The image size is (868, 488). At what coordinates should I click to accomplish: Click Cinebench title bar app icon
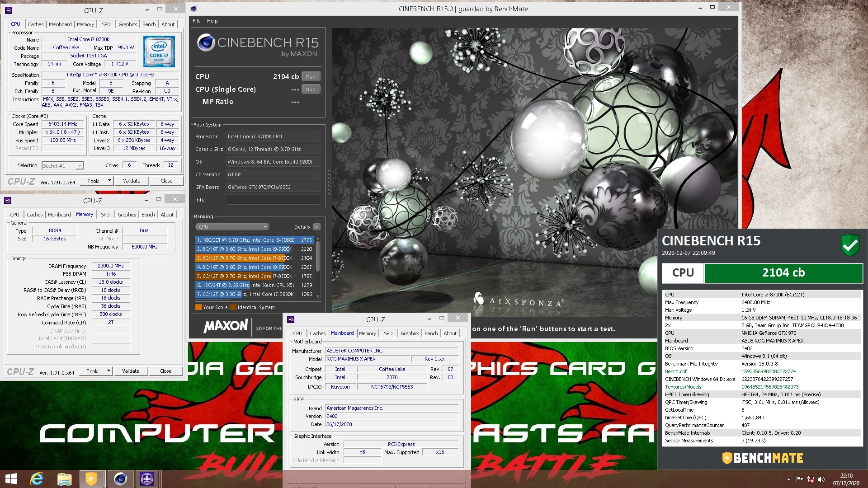tap(193, 9)
